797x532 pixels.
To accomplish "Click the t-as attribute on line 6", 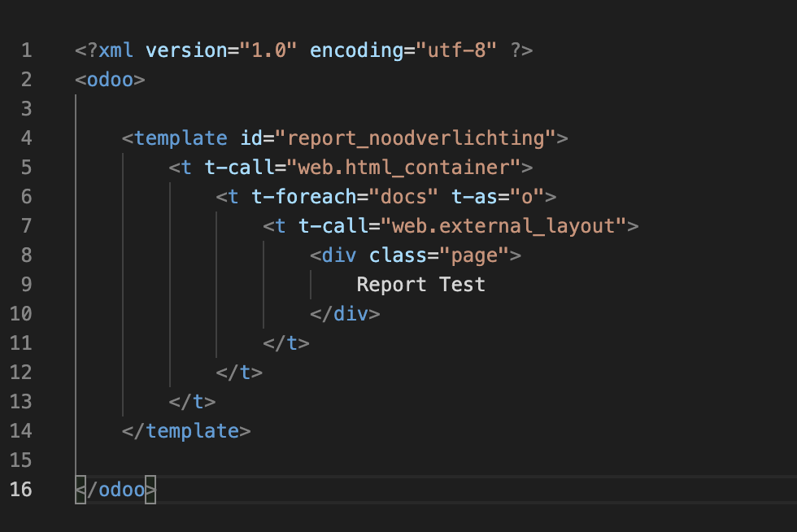I will [474, 197].
